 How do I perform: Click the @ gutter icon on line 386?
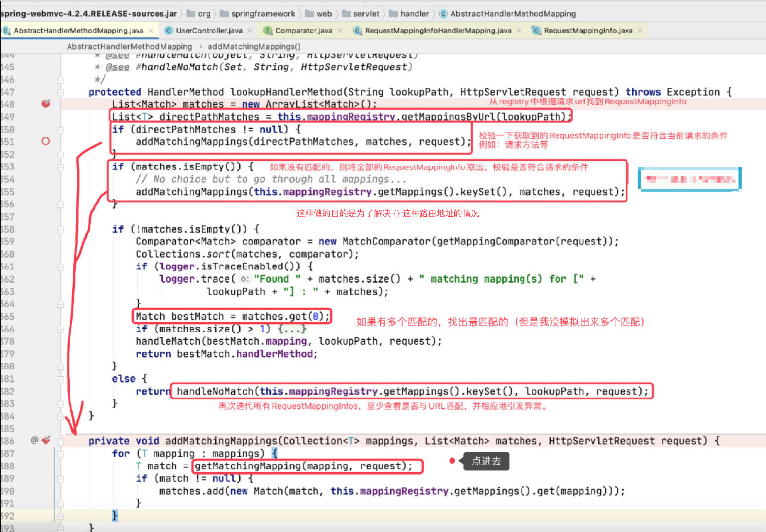click(35, 440)
